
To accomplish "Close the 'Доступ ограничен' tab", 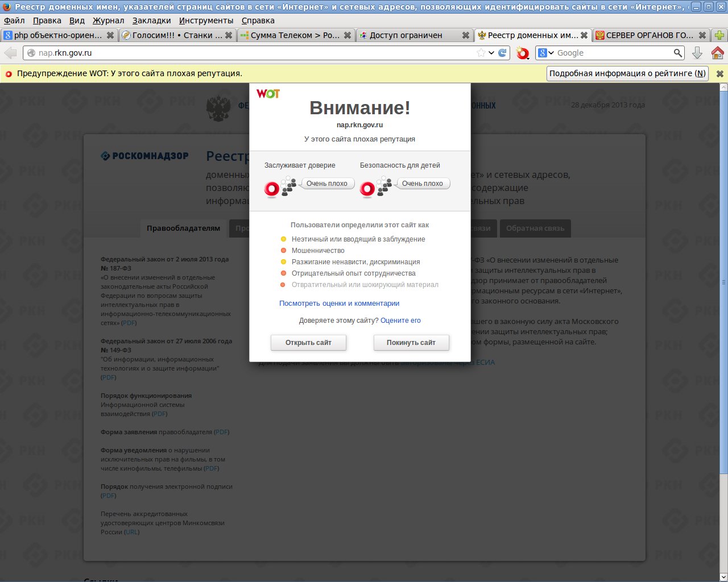I will [466, 35].
